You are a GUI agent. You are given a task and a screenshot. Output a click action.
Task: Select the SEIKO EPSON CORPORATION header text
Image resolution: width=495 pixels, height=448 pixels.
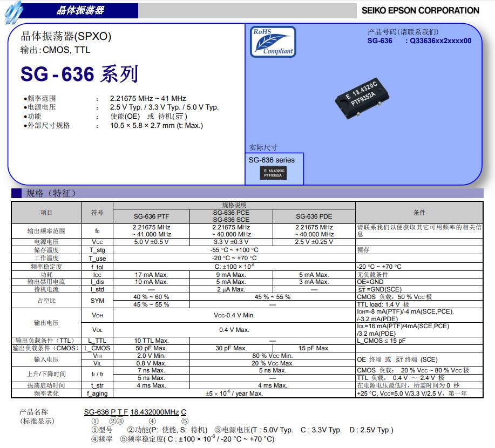tap(420, 10)
